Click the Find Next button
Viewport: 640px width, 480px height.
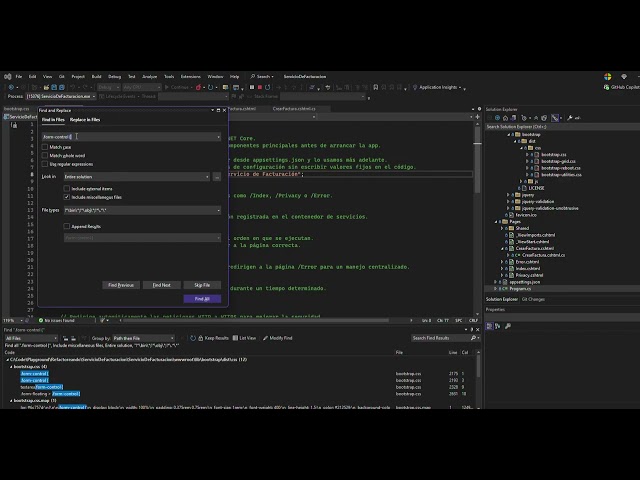point(162,285)
